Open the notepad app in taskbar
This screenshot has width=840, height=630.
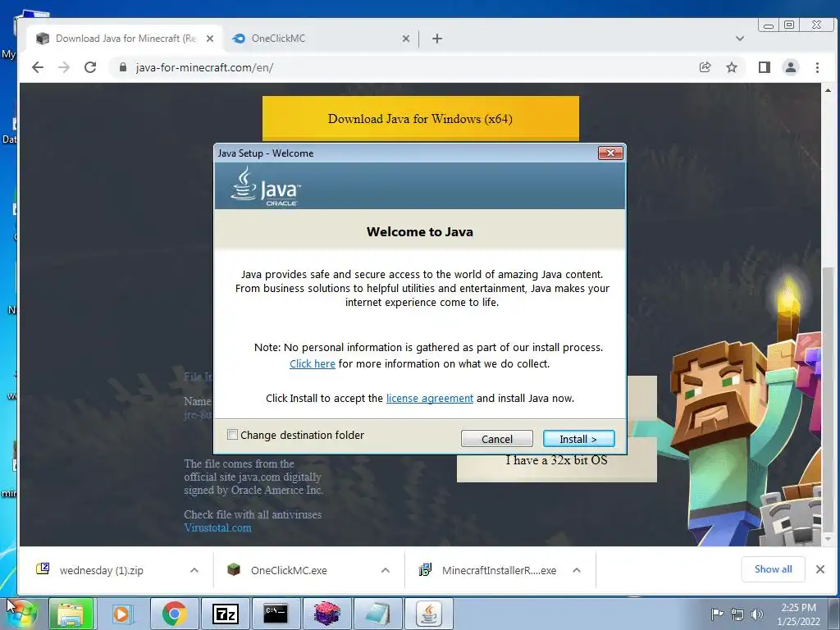(x=377, y=614)
